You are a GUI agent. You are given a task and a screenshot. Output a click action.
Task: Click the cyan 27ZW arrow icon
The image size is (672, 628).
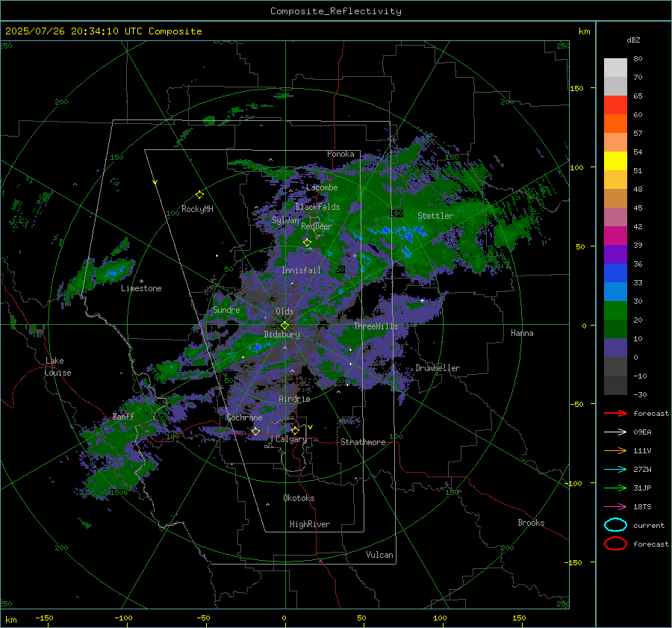[x=615, y=470]
